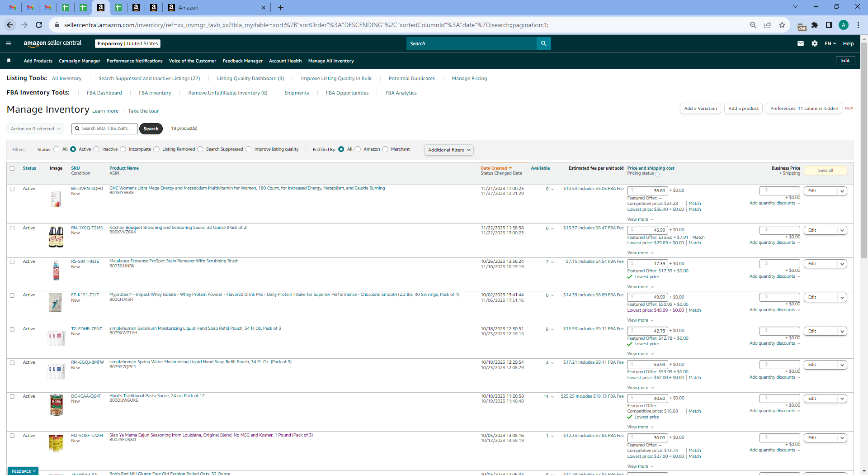This screenshot has height=475, width=868.
Task: Click the black Search button for SKU search
Action: click(x=151, y=129)
